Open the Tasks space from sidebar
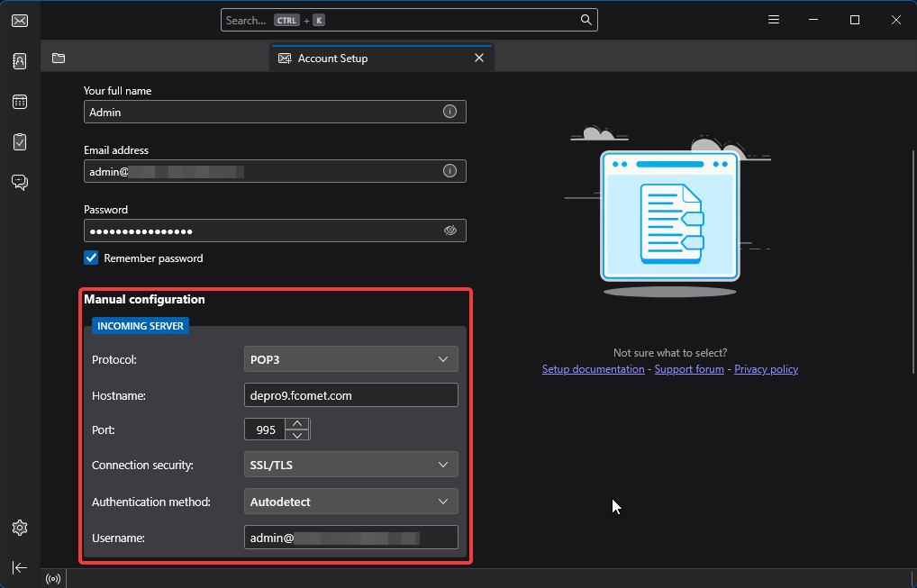This screenshot has height=588, width=917. pyautogui.click(x=20, y=142)
